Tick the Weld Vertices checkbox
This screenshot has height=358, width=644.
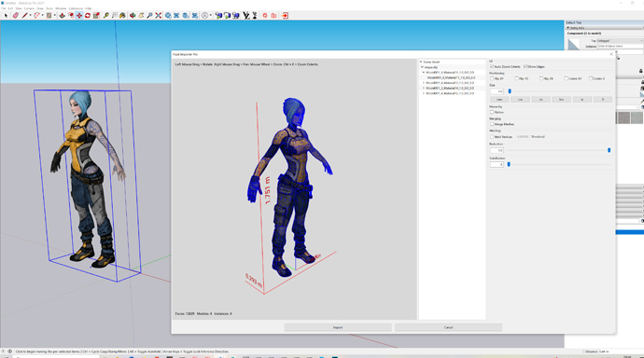point(492,136)
